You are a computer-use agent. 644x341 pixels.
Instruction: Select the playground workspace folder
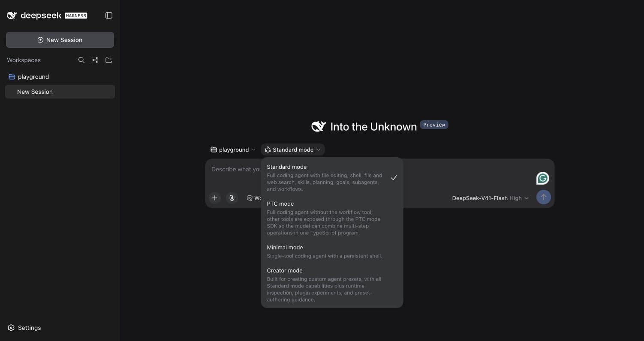point(60,77)
